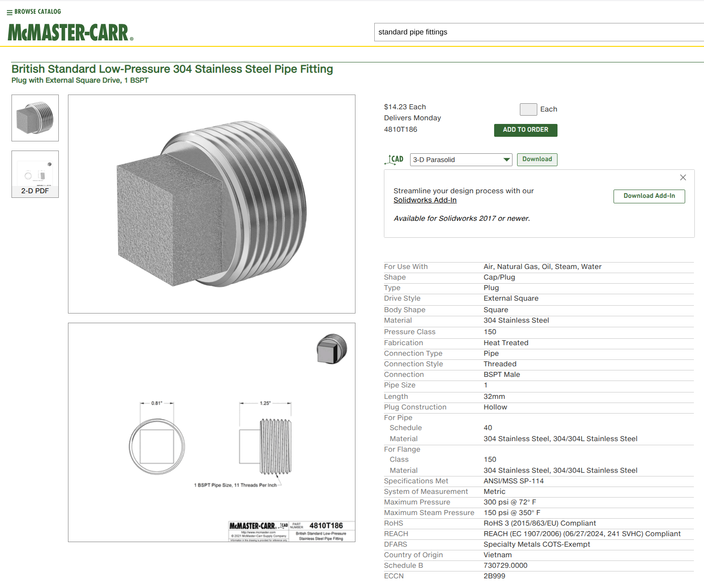Click the part number 4810T186 near the price
This screenshot has width=704, height=588.
click(x=400, y=129)
